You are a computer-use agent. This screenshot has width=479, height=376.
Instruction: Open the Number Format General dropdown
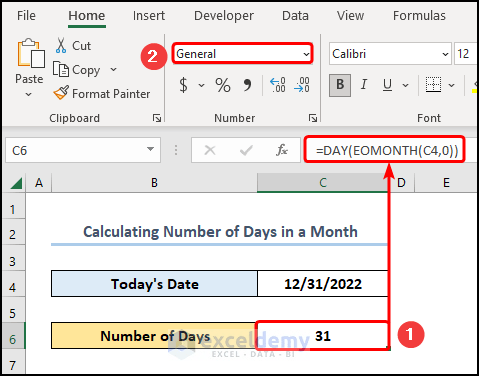(306, 54)
